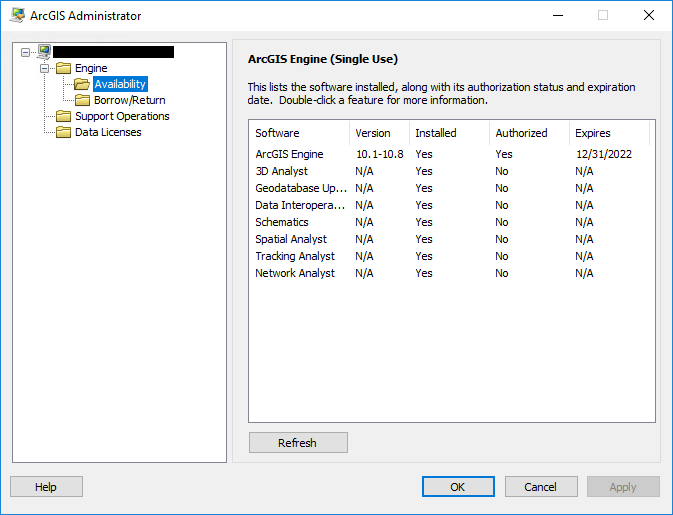Click the Authorized No cell for 3D Analyst
The image size is (673, 515).
coord(502,171)
